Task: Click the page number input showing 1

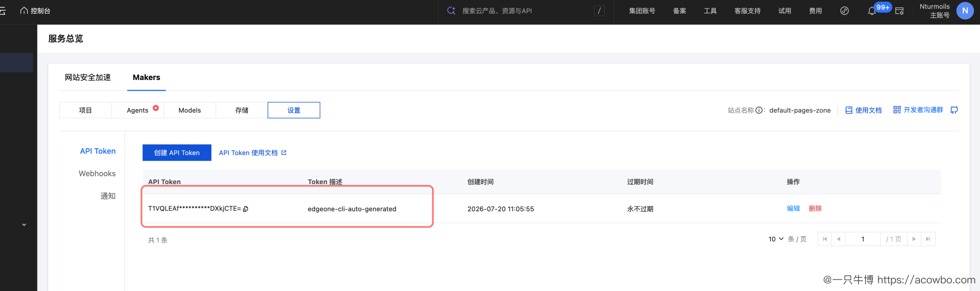Action: click(863, 239)
